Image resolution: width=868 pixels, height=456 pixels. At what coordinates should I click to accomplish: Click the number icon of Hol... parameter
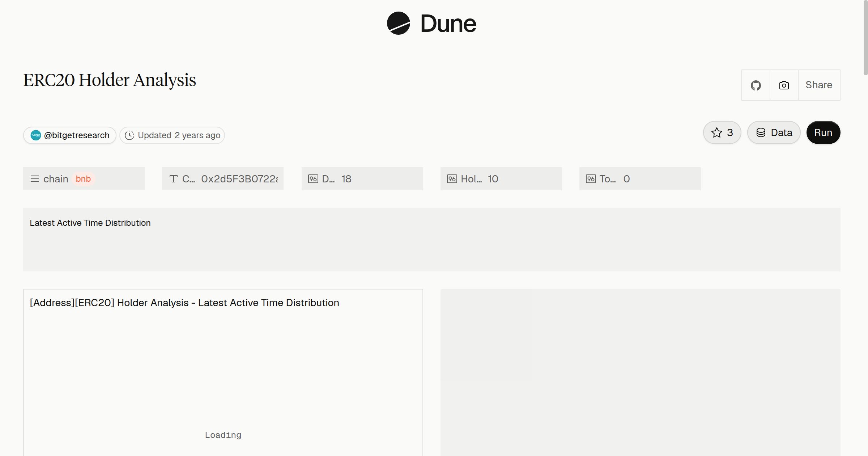(x=452, y=179)
